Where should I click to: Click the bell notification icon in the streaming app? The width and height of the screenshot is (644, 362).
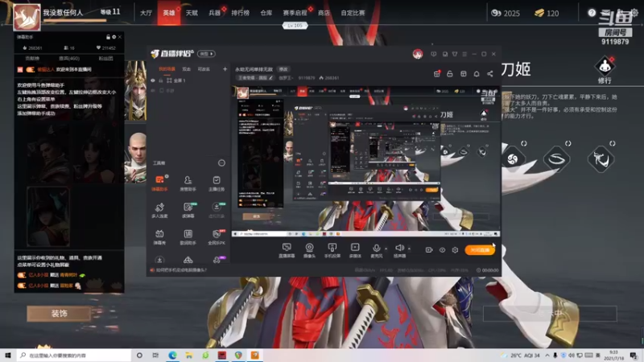477,74
